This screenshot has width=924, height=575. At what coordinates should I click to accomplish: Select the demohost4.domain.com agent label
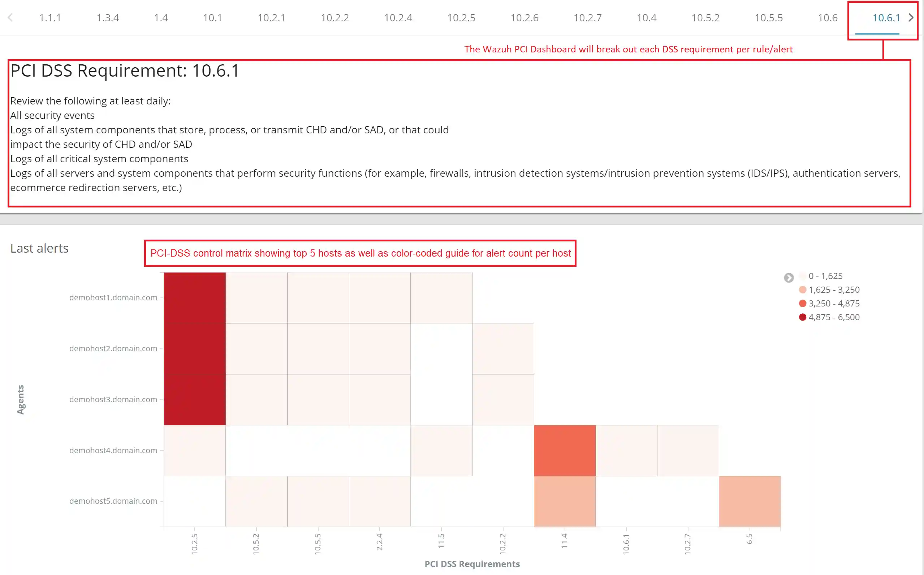113,451
